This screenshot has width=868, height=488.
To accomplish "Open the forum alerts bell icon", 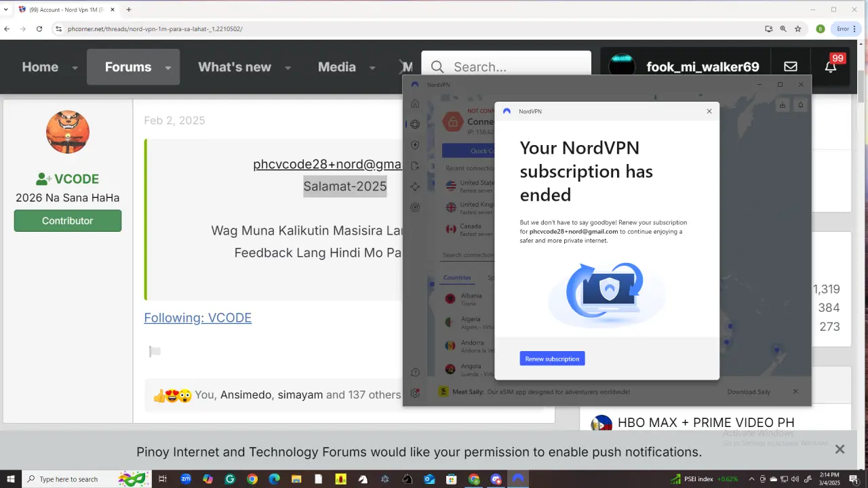I will pos(831,66).
